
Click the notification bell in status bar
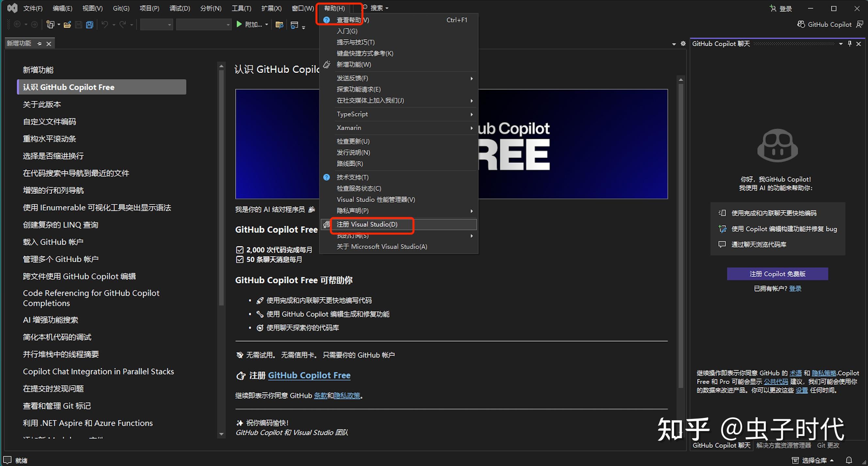pyautogui.click(x=849, y=460)
